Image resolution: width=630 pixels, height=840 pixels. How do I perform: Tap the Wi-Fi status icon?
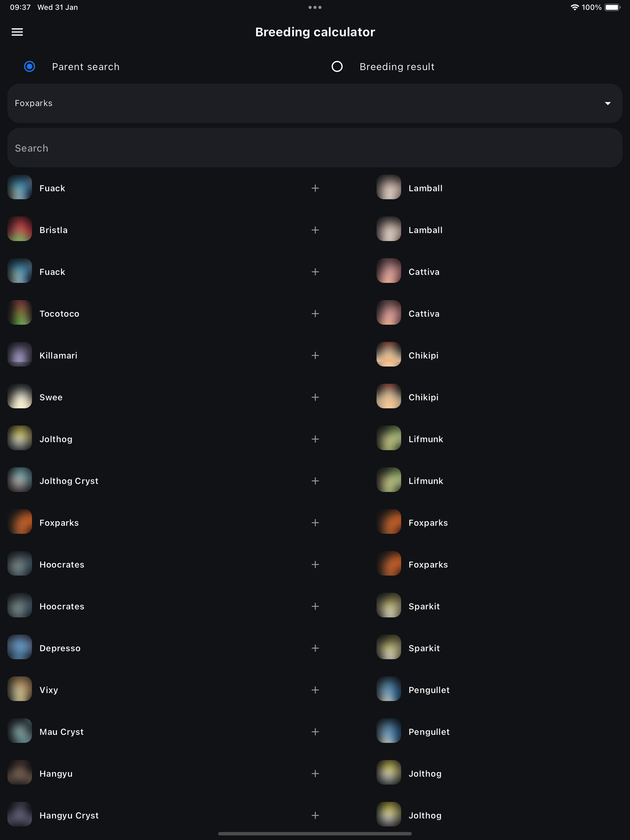point(575,7)
